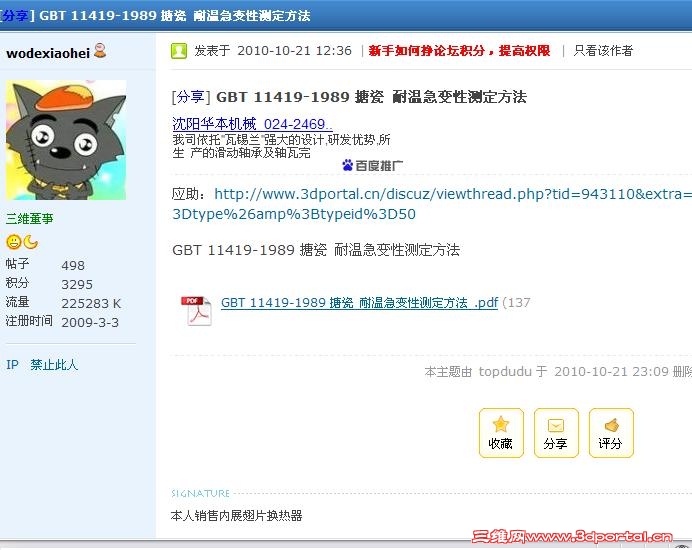Click the IP link in sidebar

[x=12, y=365]
